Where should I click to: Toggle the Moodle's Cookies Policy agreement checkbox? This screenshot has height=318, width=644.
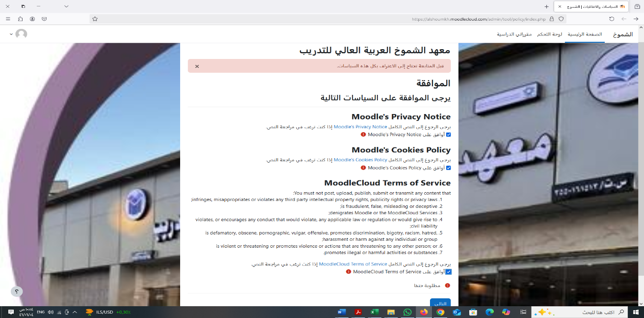[x=448, y=168]
